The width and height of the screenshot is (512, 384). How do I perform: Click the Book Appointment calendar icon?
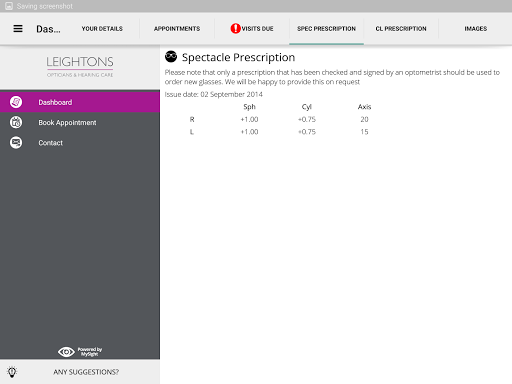pyautogui.click(x=16, y=122)
